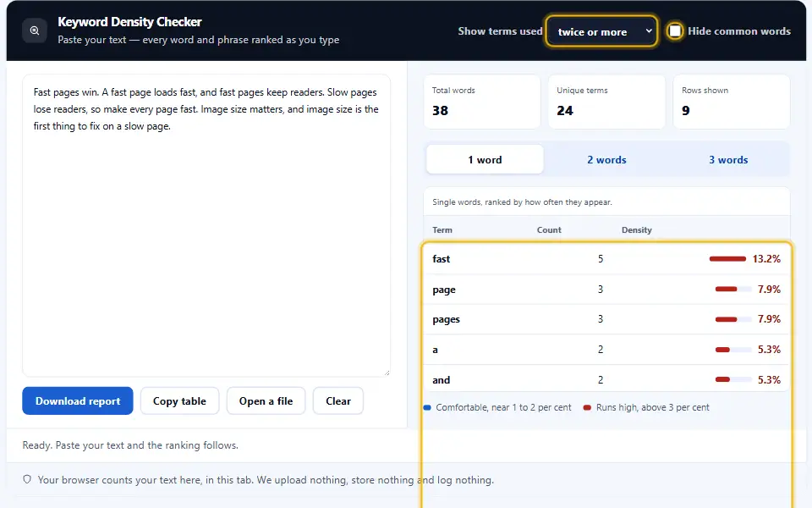Click the density bar for 'a'
Image resolution: width=812 pixels, height=508 pixels.
click(x=732, y=350)
